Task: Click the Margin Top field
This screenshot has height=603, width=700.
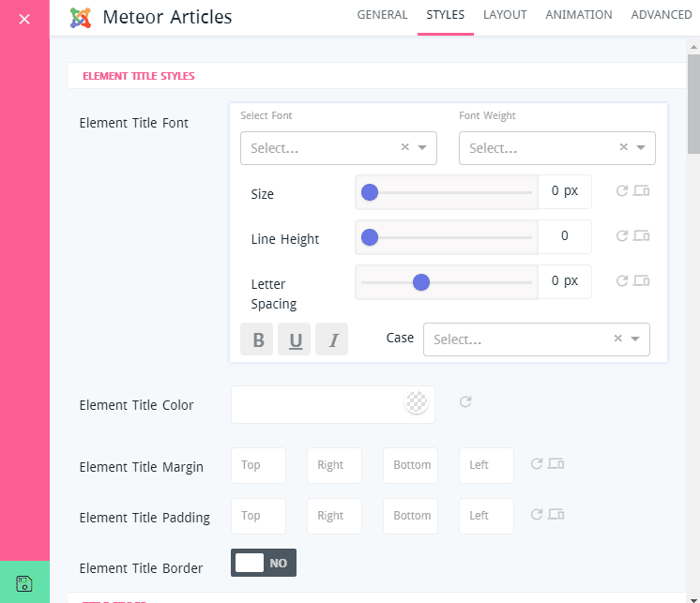Action: click(258, 466)
